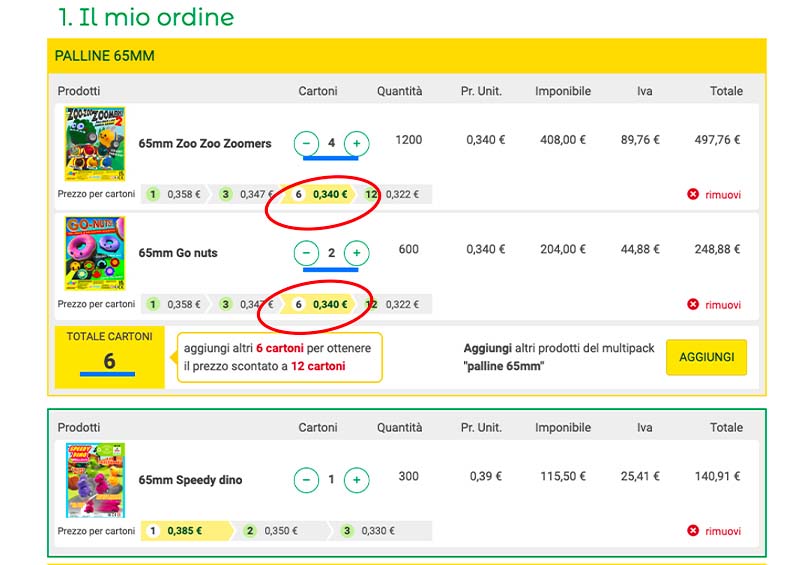Screen dimensions: 800x565
Task: Select 12 carton price tier 0,322 € for Zoo Zoo Zoomers
Action: point(396,194)
